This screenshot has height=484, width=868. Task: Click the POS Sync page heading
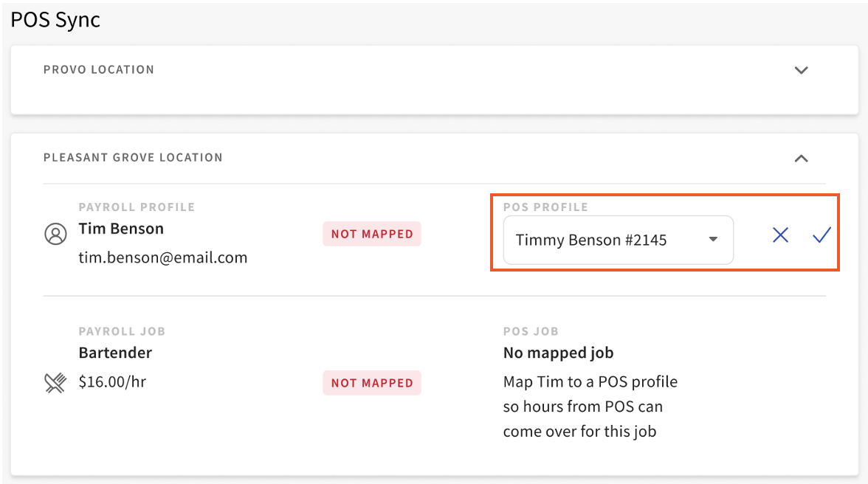(x=55, y=20)
